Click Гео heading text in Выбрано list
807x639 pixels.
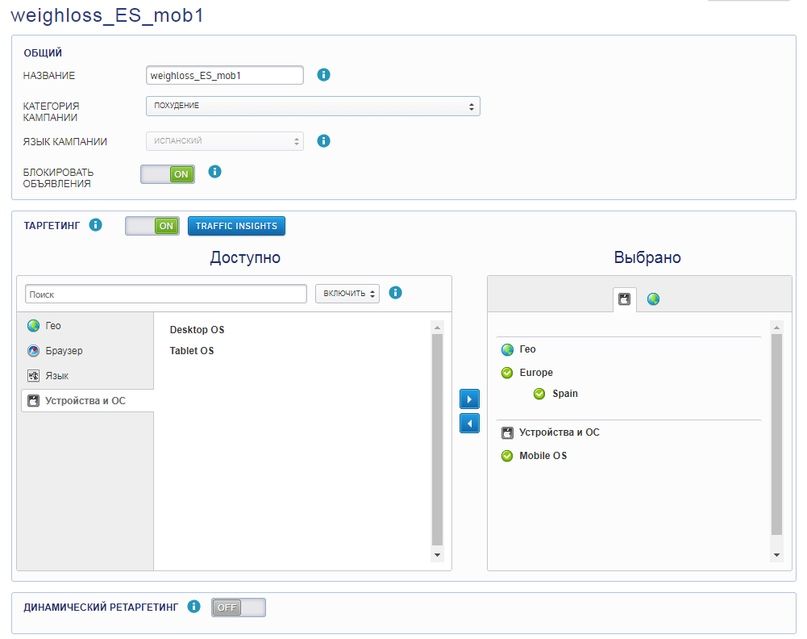point(528,349)
